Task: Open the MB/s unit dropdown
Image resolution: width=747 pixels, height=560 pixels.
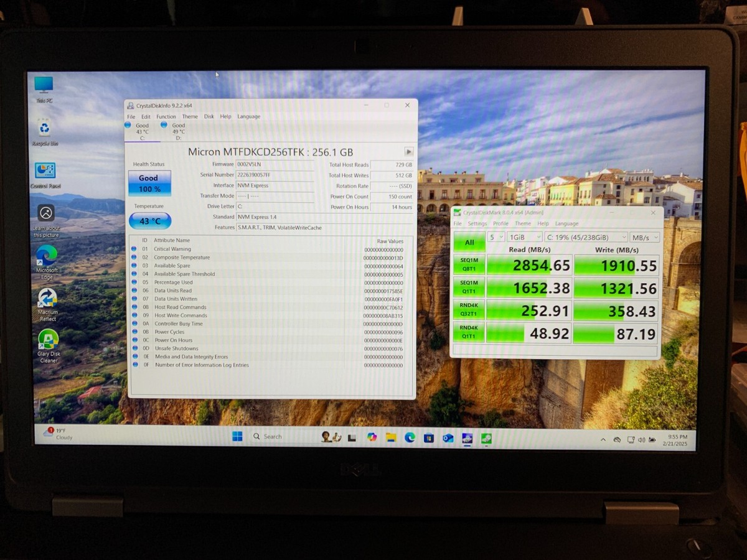Action: pos(644,238)
